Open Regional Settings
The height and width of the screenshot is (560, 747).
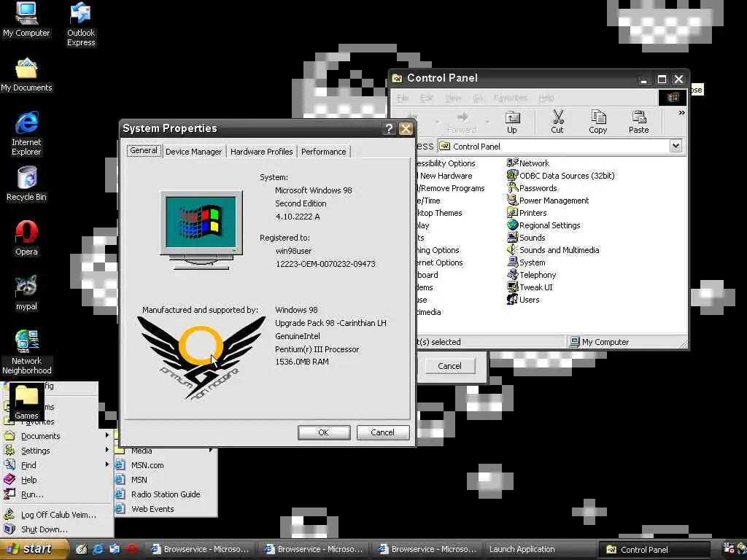pyautogui.click(x=543, y=225)
